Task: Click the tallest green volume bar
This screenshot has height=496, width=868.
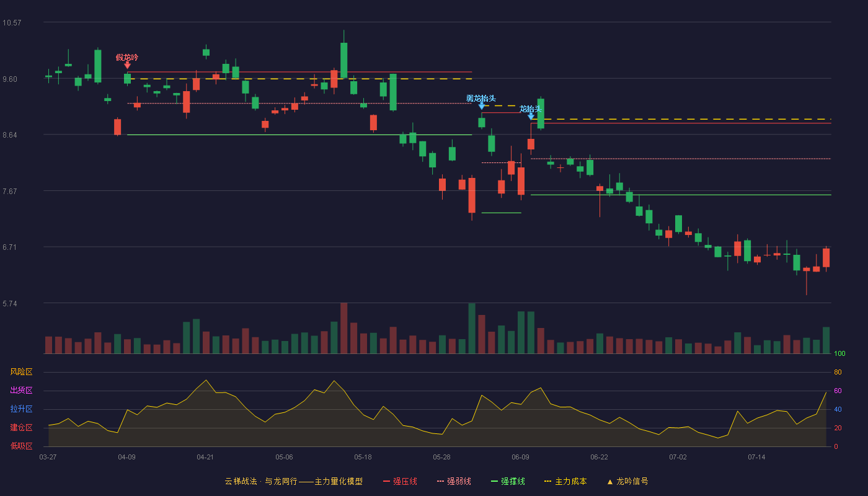Action: [x=472, y=329]
